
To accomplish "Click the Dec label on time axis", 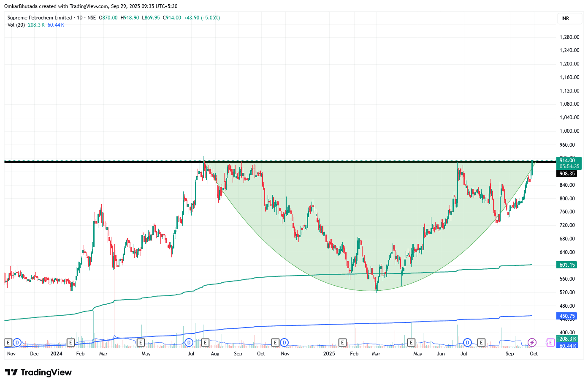I will [34, 354].
